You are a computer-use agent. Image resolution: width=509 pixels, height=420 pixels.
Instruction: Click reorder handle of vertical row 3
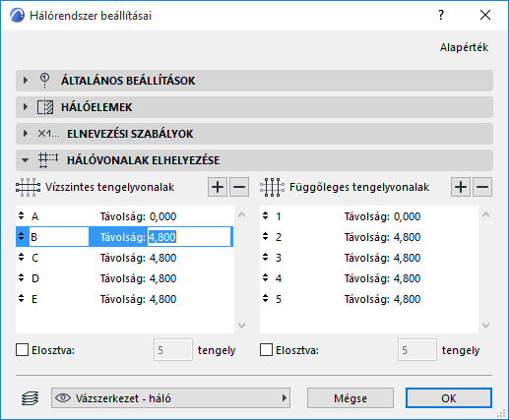(x=266, y=257)
